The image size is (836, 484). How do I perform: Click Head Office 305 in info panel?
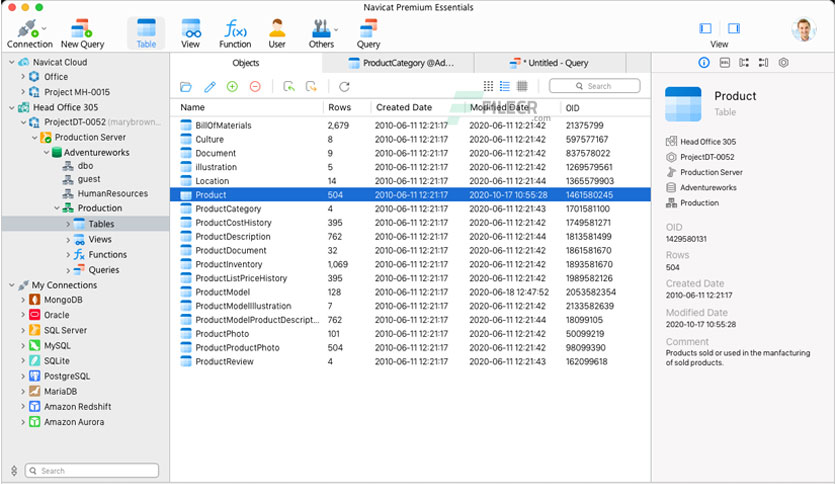(708, 142)
